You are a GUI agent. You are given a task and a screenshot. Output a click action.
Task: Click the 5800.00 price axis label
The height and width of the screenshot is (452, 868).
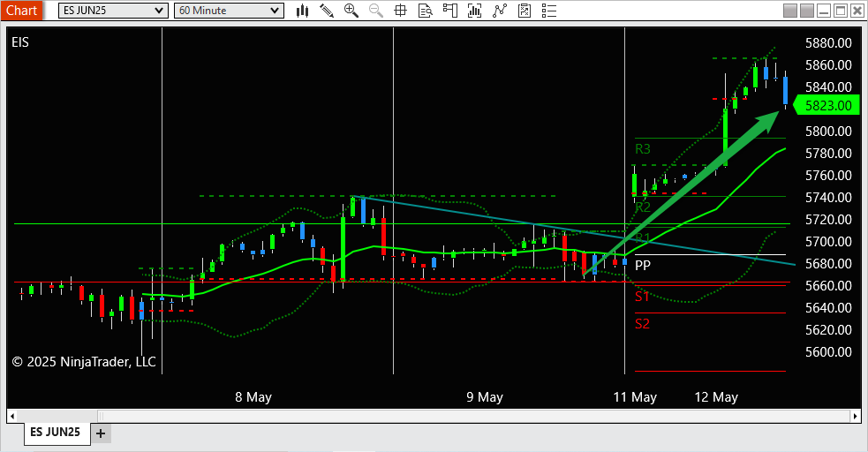(828, 132)
